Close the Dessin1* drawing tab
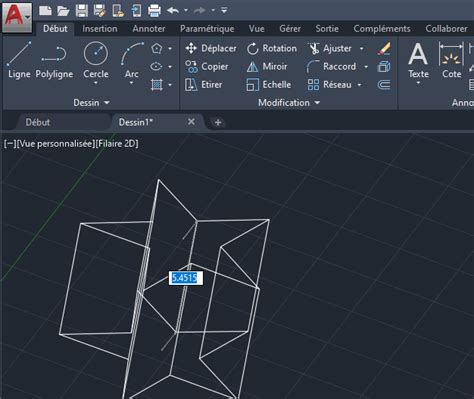The height and width of the screenshot is (399, 474). [191, 122]
